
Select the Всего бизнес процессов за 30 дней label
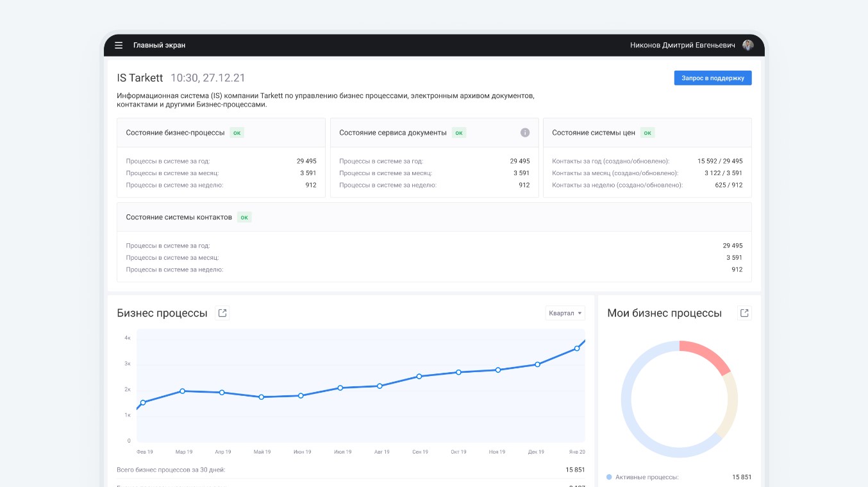(171, 470)
